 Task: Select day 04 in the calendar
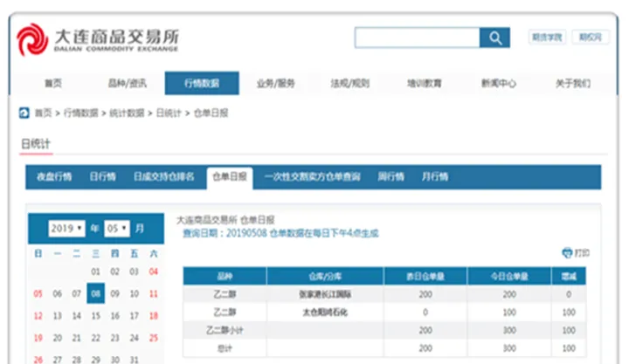click(x=154, y=271)
